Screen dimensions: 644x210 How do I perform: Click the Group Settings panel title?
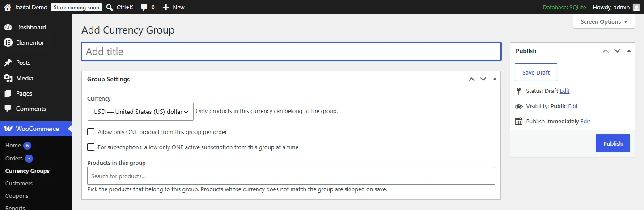click(x=108, y=79)
